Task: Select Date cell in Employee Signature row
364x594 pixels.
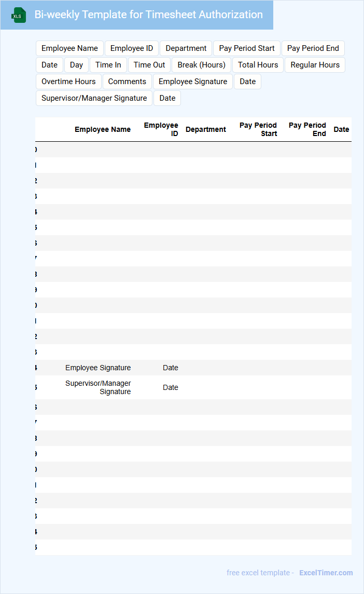Action: pyautogui.click(x=171, y=368)
